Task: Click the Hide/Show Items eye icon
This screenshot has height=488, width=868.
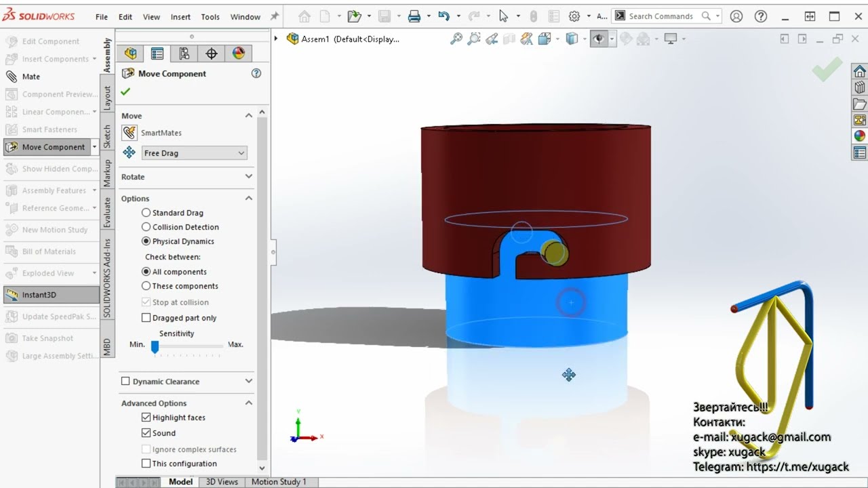Action: coord(598,39)
